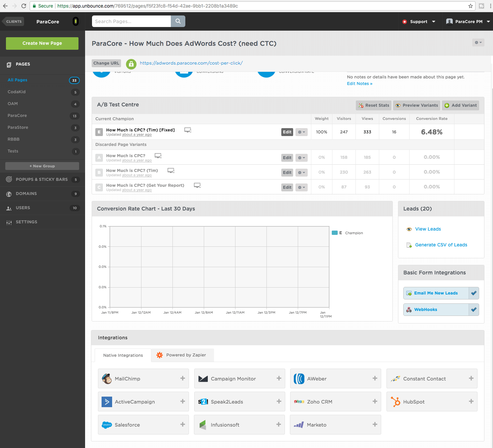This screenshot has height=448, width=493.
Task: Open gear dropdown for Get Your Report variant
Action: pyautogui.click(x=301, y=187)
